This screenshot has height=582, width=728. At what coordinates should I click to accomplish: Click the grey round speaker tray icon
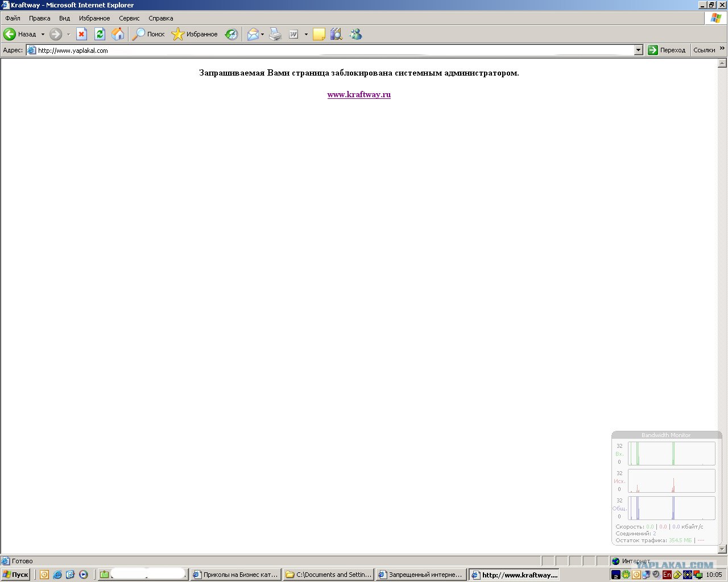click(x=656, y=575)
